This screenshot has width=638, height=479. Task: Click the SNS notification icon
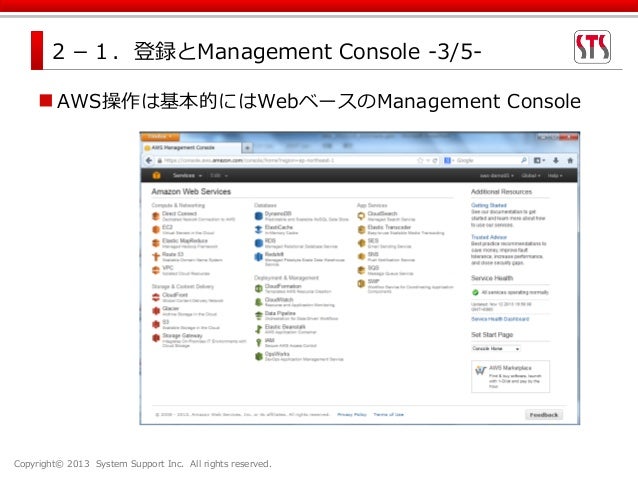(361, 256)
